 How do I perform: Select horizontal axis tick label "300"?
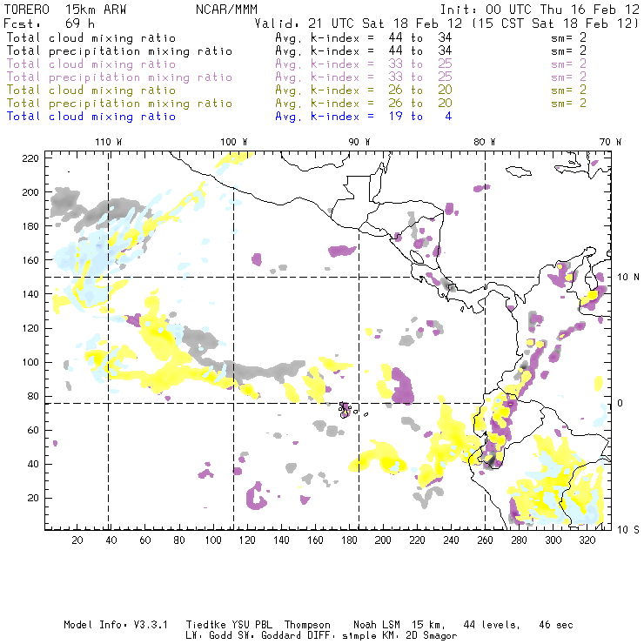point(553,540)
